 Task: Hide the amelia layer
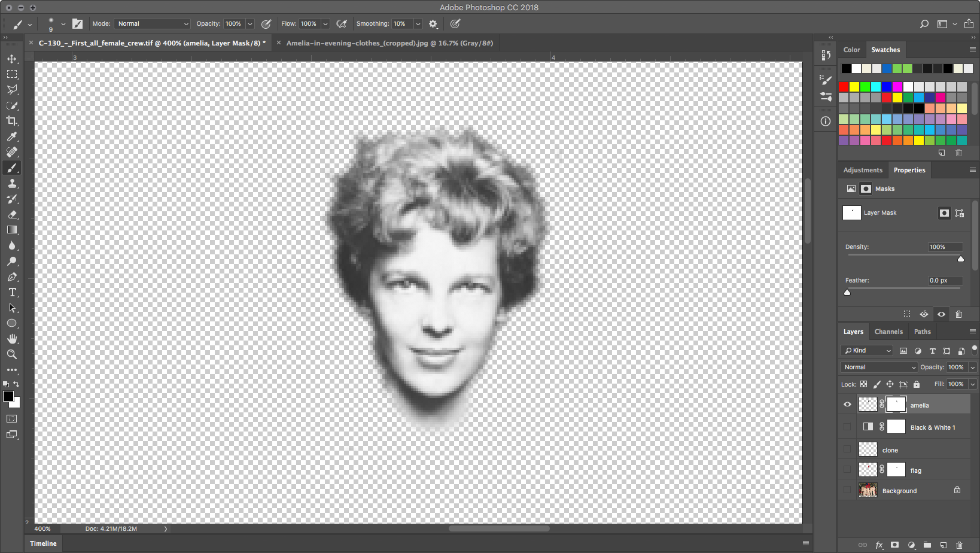(x=847, y=405)
